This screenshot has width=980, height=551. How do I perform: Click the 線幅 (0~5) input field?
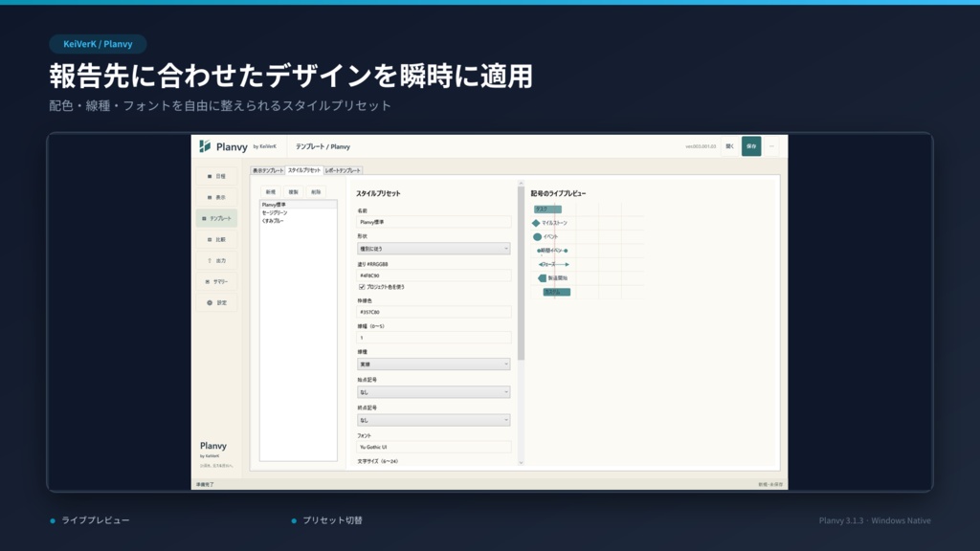pyautogui.click(x=434, y=338)
